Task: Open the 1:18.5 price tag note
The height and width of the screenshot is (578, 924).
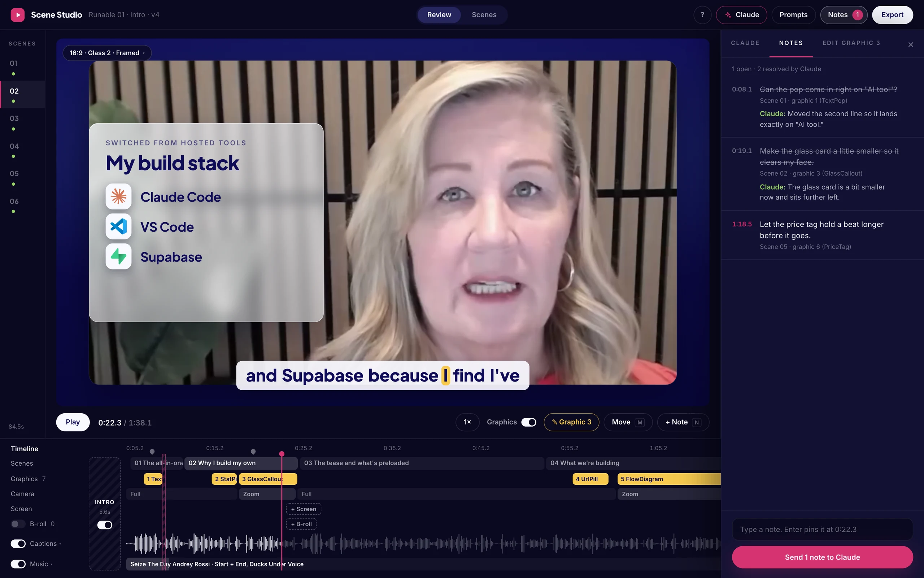Action: point(823,235)
